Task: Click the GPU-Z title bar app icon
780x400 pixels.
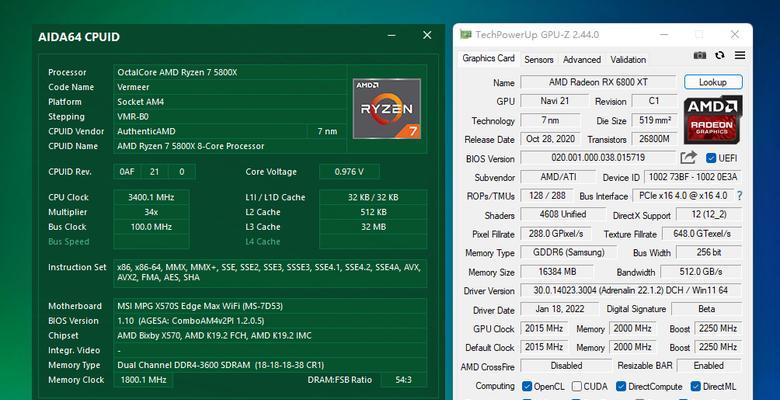Action: tap(466, 34)
